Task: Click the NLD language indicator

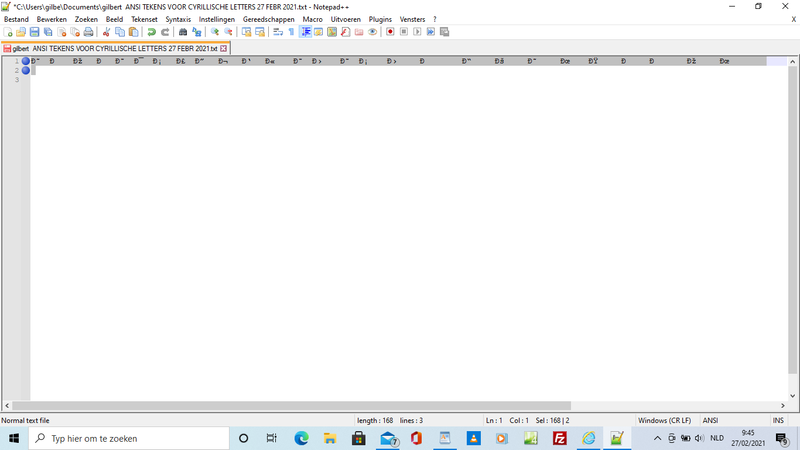Action: tap(717, 438)
